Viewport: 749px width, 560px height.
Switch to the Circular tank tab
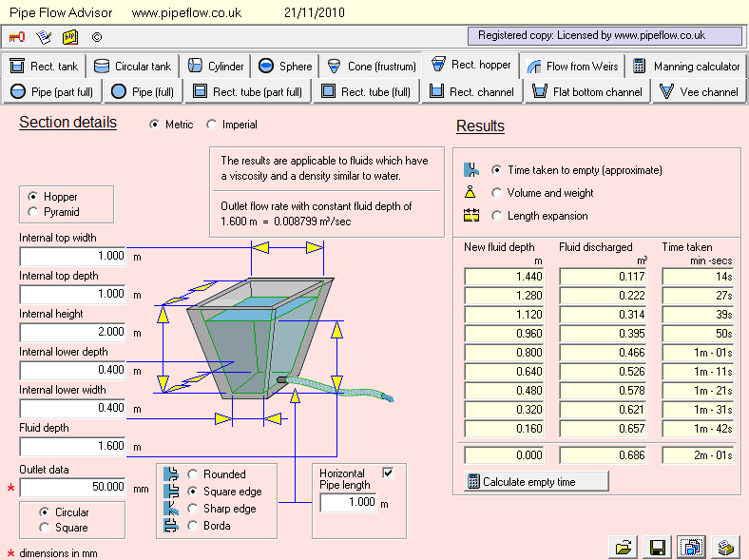tap(133, 67)
